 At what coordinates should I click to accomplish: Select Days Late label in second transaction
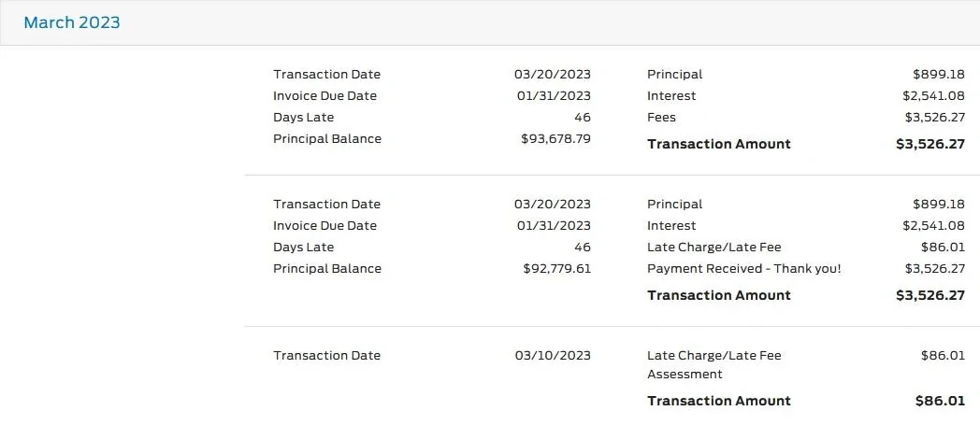[x=303, y=248]
